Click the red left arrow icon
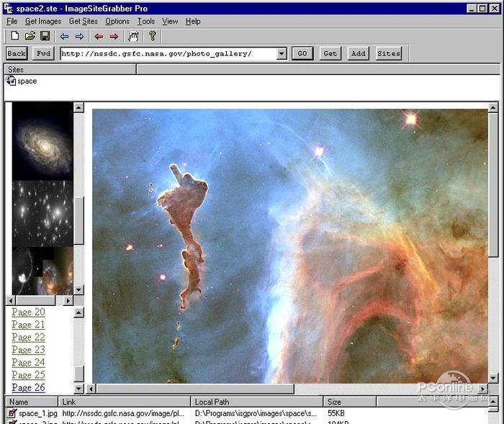Viewport: 504px width, 424px height. [99, 36]
